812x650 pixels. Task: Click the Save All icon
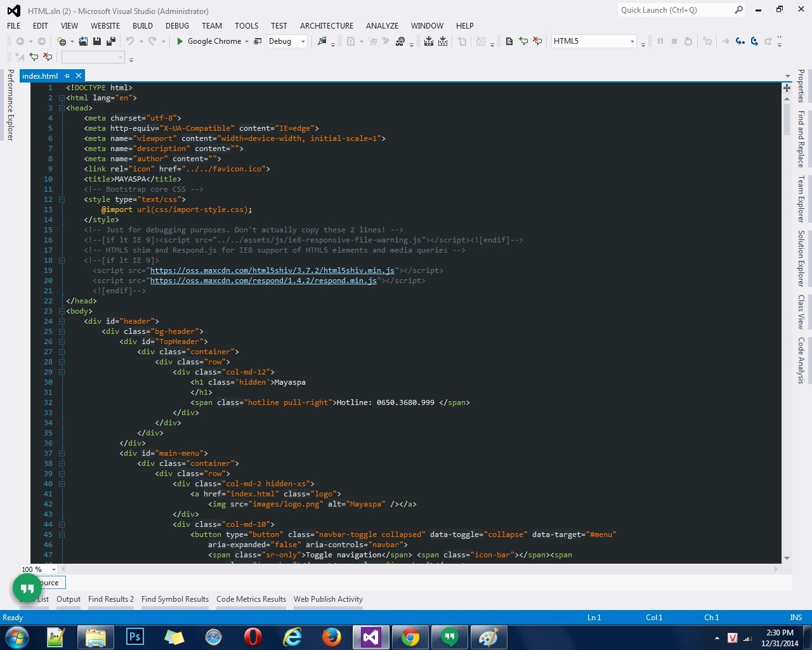[110, 41]
